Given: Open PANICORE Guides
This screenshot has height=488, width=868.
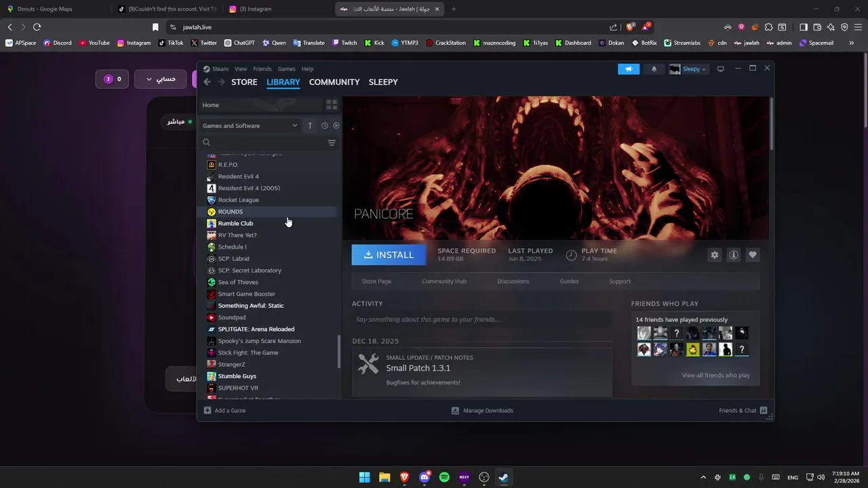Looking at the screenshot, I should [569, 281].
